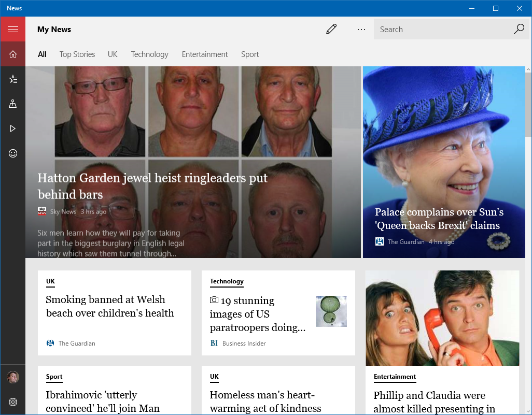
Task: Click the Sky News source logo
Action: coord(42,211)
